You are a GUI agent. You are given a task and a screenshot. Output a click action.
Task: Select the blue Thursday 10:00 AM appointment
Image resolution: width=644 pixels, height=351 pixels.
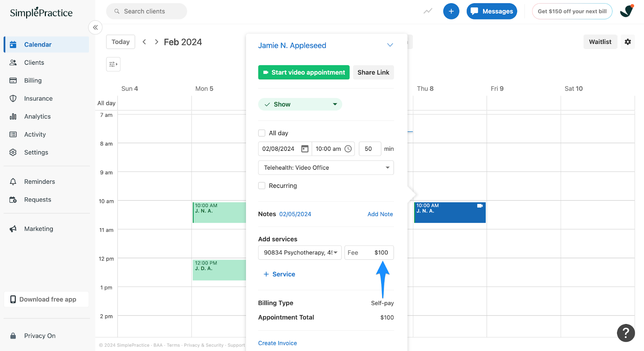(449, 213)
